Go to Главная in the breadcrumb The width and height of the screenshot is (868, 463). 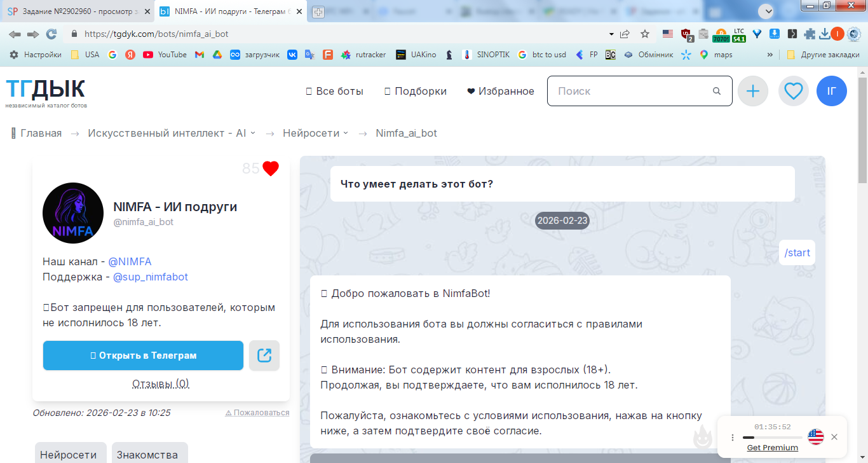pos(36,133)
